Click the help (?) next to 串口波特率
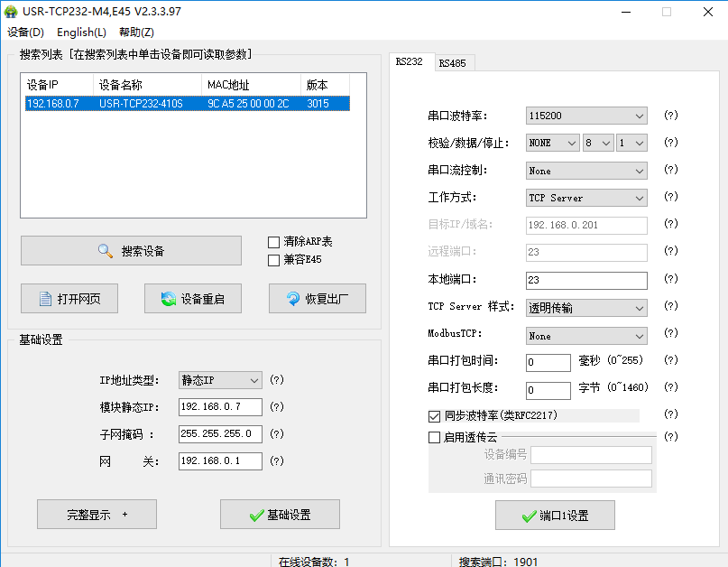 670,116
